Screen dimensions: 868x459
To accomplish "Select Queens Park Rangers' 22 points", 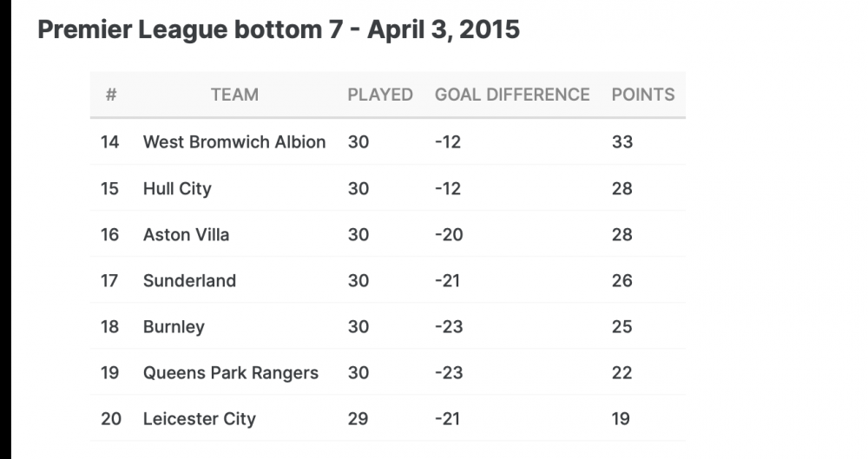I will pos(621,372).
